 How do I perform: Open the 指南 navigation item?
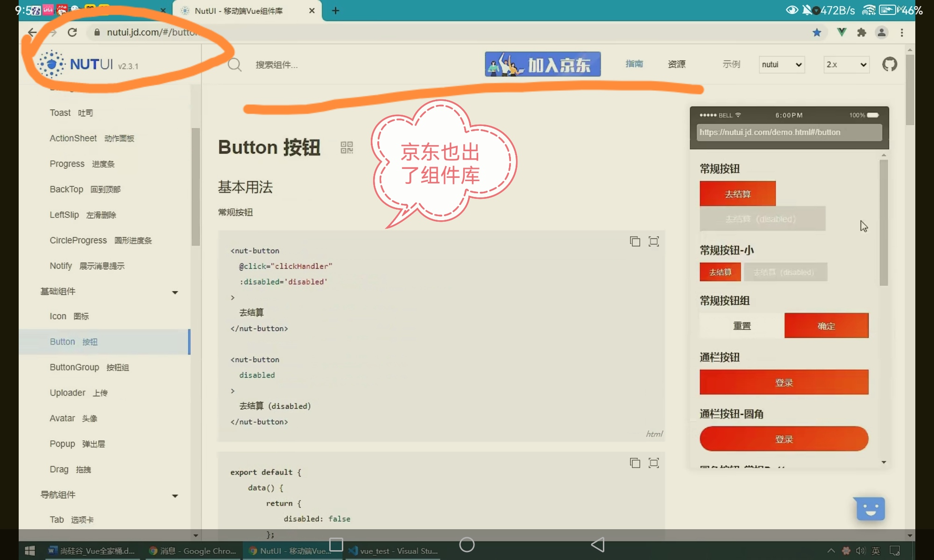point(634,64)
